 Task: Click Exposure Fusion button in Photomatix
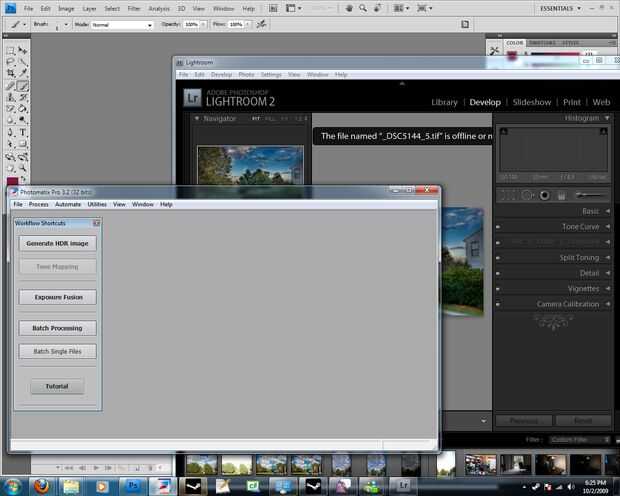57,297
